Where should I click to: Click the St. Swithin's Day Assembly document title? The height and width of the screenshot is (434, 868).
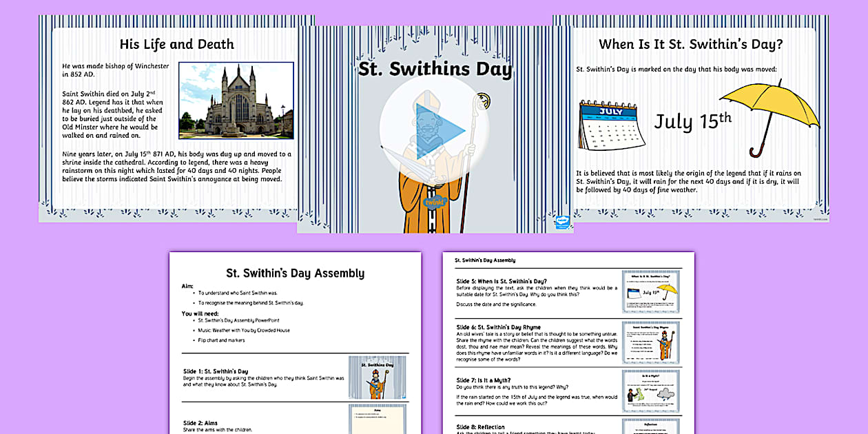(295, 273)
